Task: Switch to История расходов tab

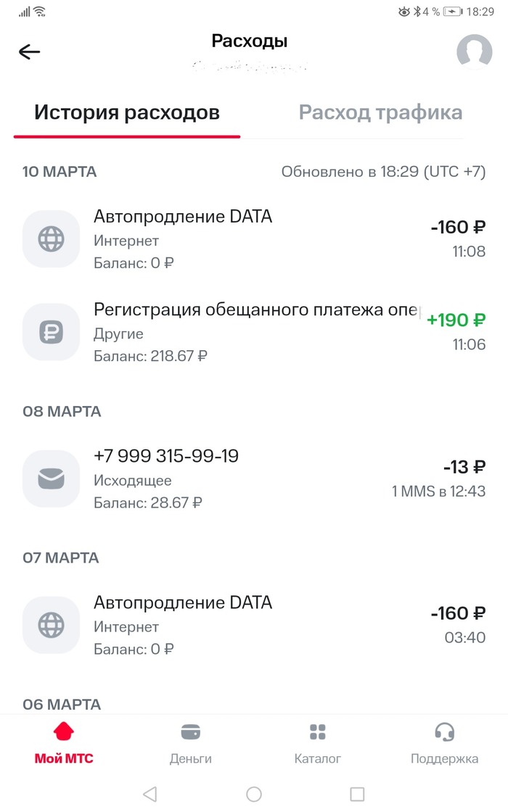Action: pos(127,113)
